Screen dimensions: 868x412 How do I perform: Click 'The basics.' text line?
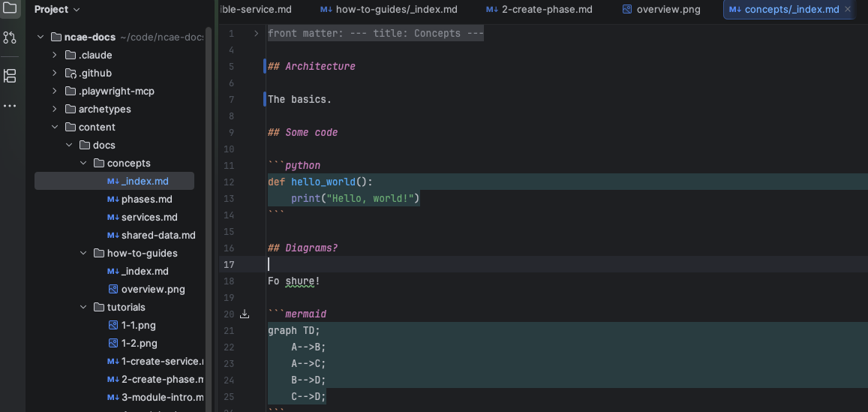[x=299, y=100]
